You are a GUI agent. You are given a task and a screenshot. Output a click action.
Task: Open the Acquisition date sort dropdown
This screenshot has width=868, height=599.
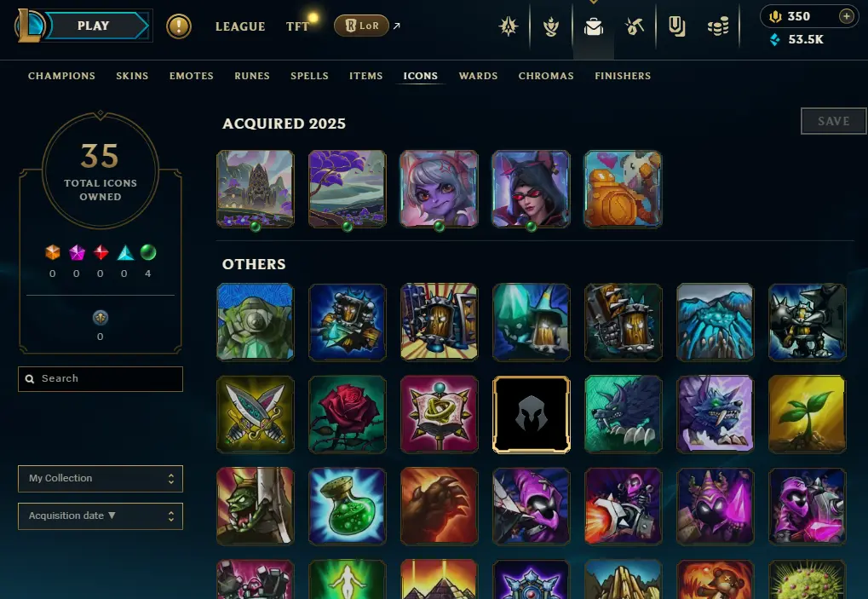click(101, 516)
